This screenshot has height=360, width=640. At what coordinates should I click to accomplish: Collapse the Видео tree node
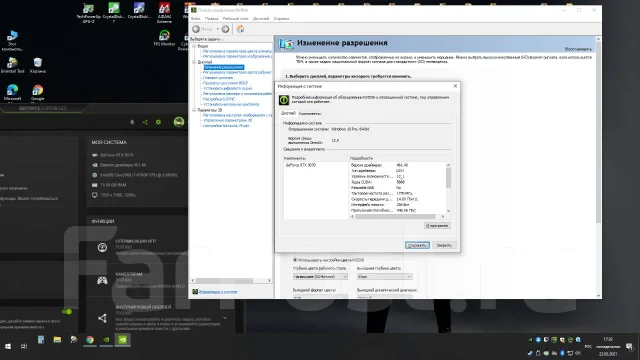[x=194, y=46]
